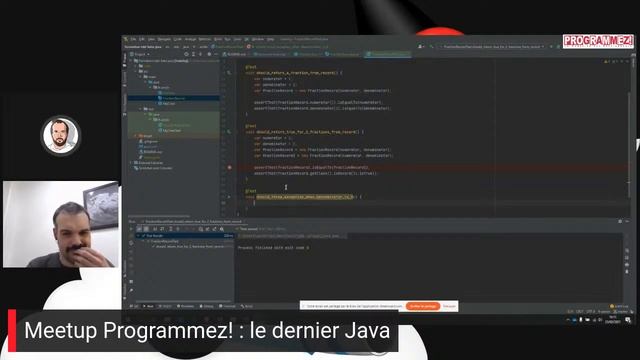Open the Help menu

click(x=270, y=39)
